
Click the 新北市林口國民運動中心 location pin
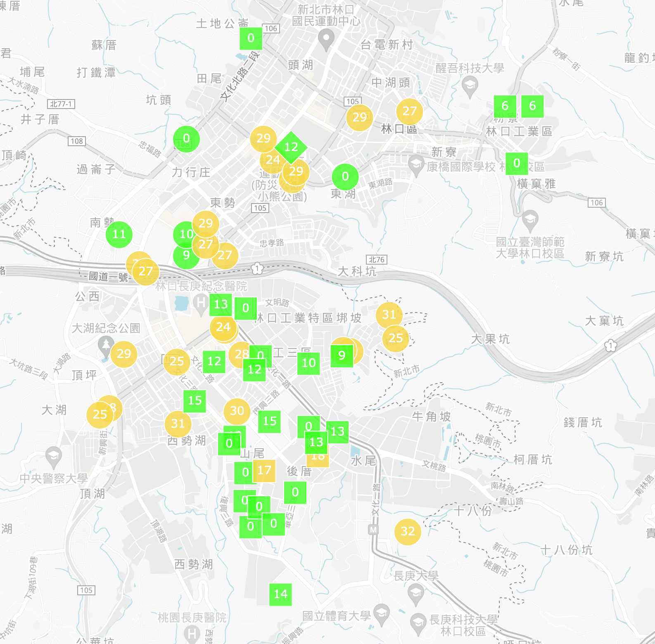point(326,41)
